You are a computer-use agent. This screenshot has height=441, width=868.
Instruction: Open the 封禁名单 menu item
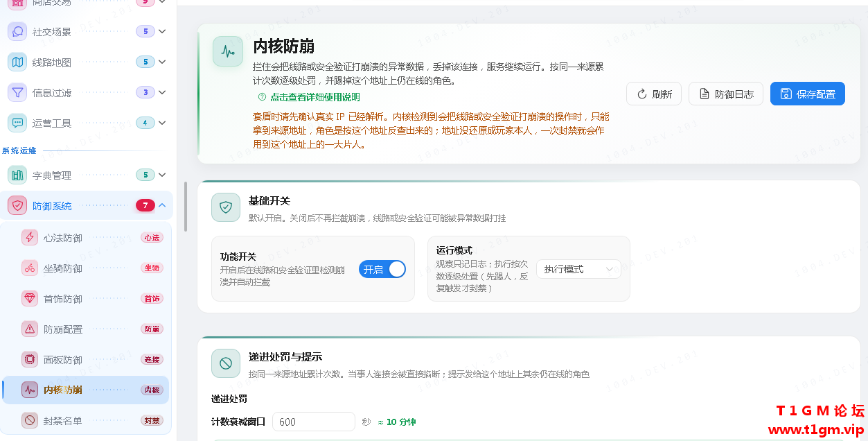click(86, 420)
